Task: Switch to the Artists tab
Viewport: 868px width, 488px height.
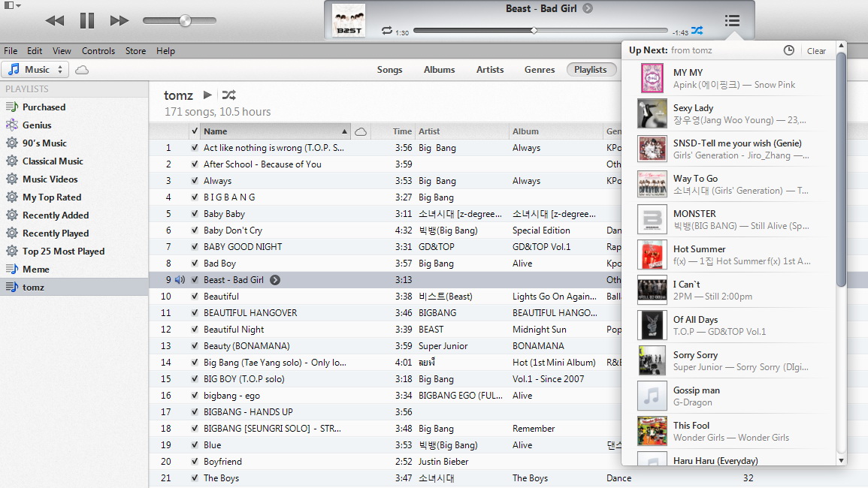Action: [x=490, y=70]
